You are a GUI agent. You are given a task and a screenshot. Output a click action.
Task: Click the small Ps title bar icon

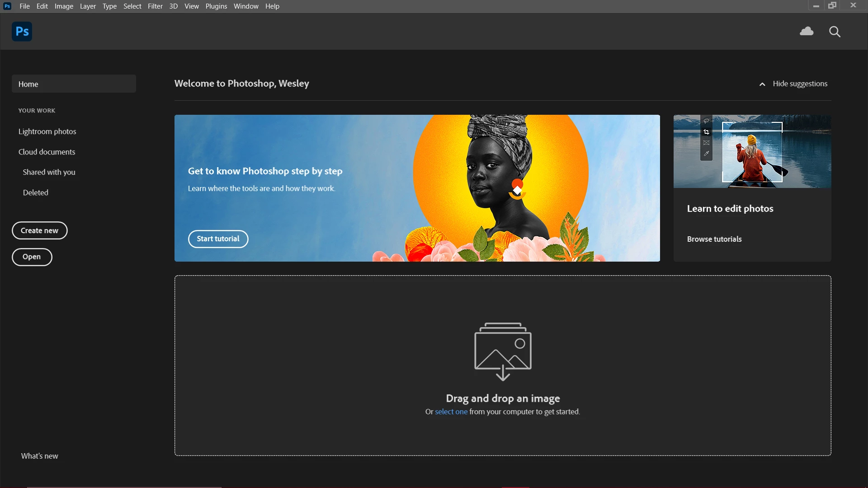coord(7,6)
